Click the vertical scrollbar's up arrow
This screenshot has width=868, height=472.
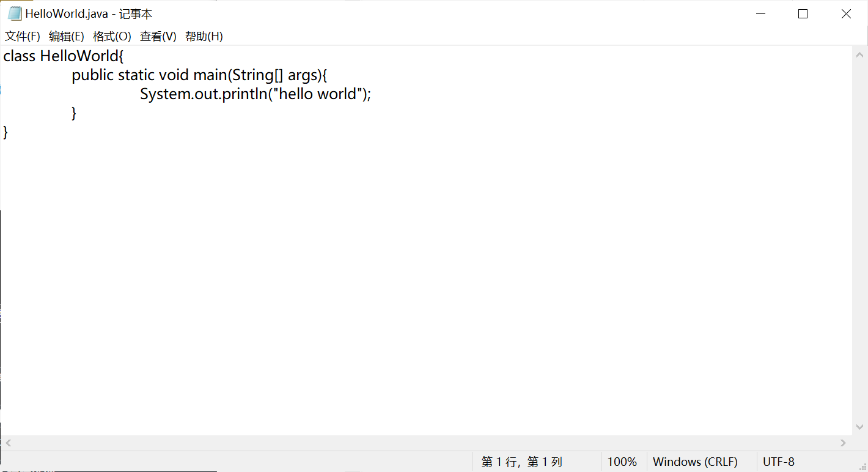(859, 55)
